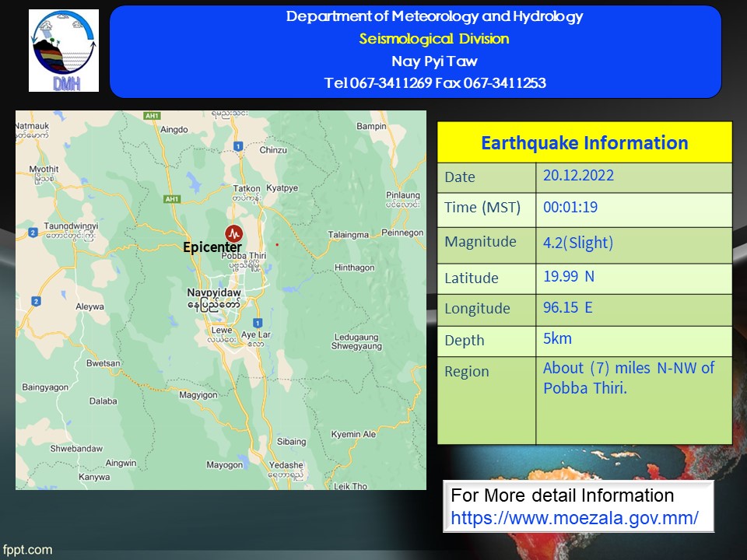Click the fppt.com watermark text
This screenshot has width=747, height=560.
point(27,550)
